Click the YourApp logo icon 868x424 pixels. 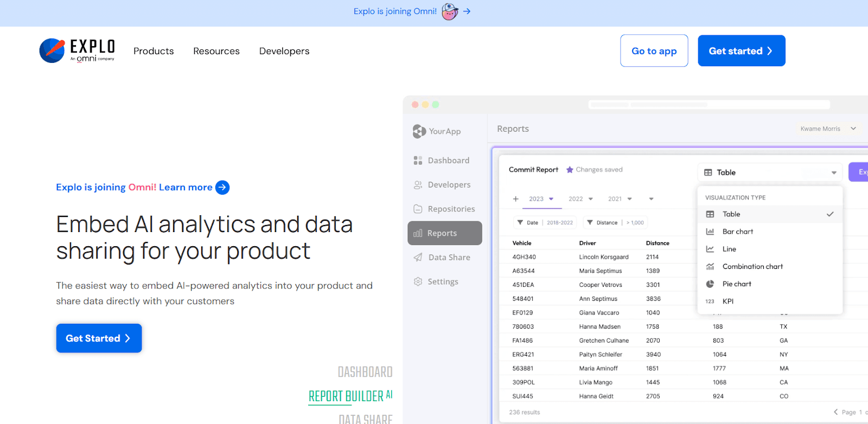[x=419, y=131]
